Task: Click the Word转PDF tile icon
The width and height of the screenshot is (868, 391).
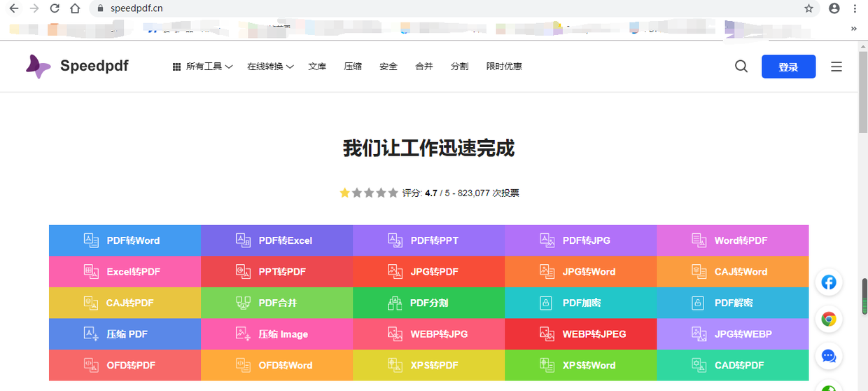Action: pos(699,240)
